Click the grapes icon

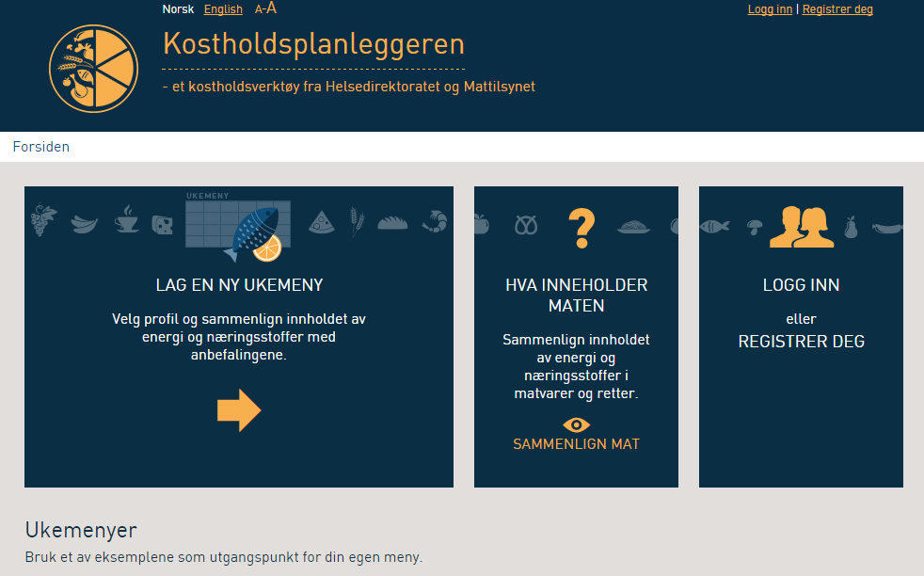(x=43, y=220)
